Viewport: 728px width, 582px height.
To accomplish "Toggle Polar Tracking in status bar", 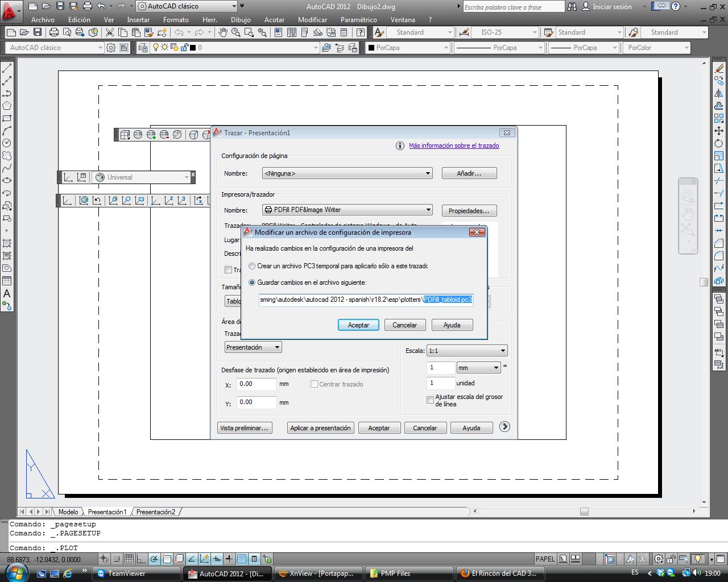I will pos(154,559).
